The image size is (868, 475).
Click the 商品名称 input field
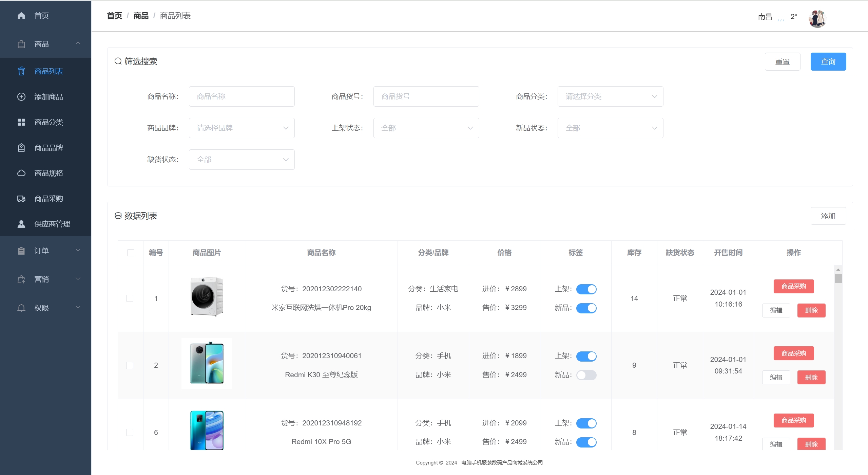point(242,96)
